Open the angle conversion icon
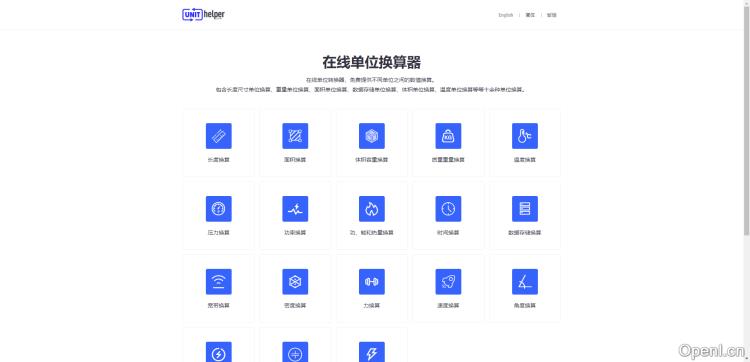The image size is (750, 362). pyautogui.click(x=525, y=282)
